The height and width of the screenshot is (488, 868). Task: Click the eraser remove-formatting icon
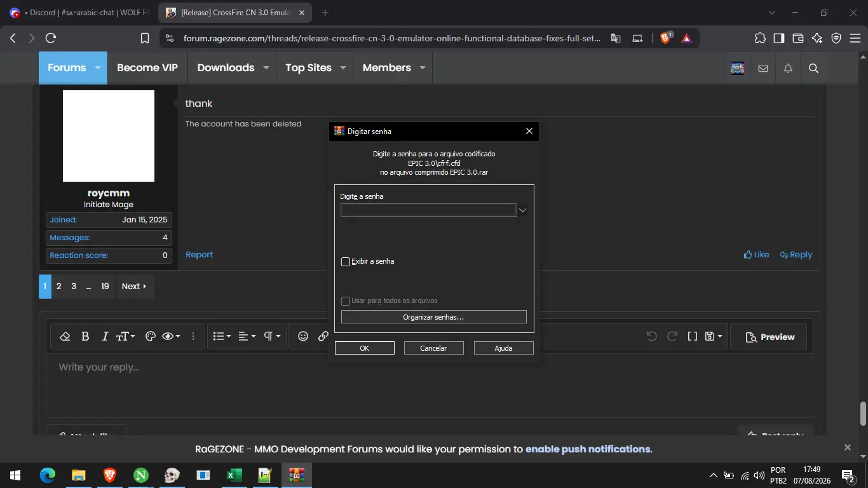pos(64,337)
